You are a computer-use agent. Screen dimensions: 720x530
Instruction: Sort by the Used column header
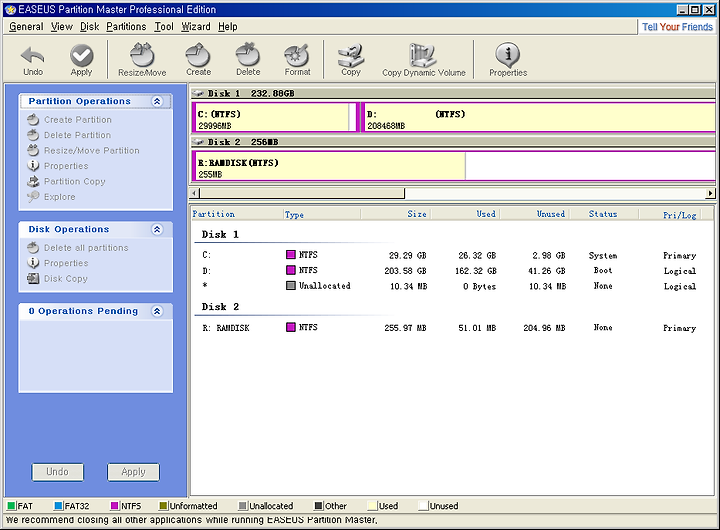click(x=465, y=214)
